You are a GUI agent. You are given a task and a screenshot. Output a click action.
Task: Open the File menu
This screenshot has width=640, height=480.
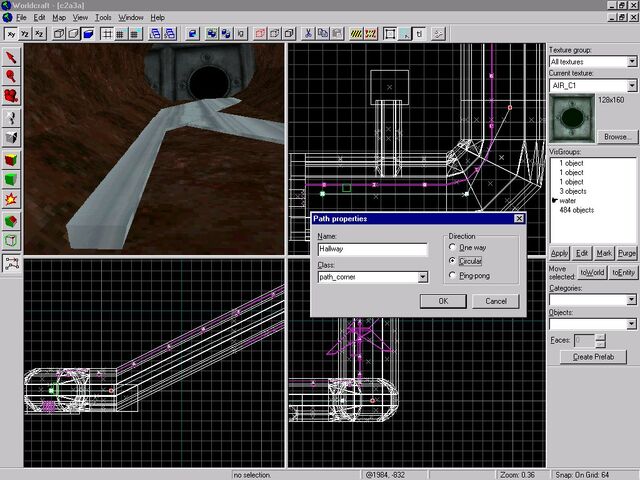point(21,18)
